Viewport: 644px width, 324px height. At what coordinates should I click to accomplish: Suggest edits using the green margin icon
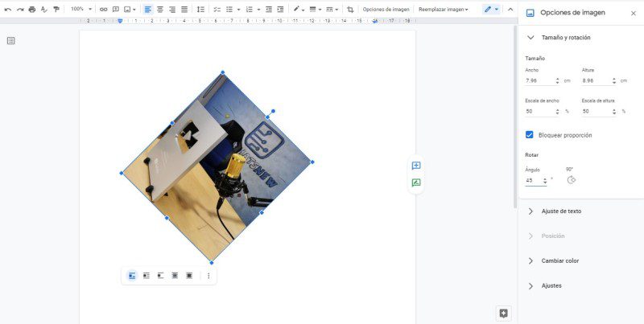pyautogui.click(x=416, y=183)
